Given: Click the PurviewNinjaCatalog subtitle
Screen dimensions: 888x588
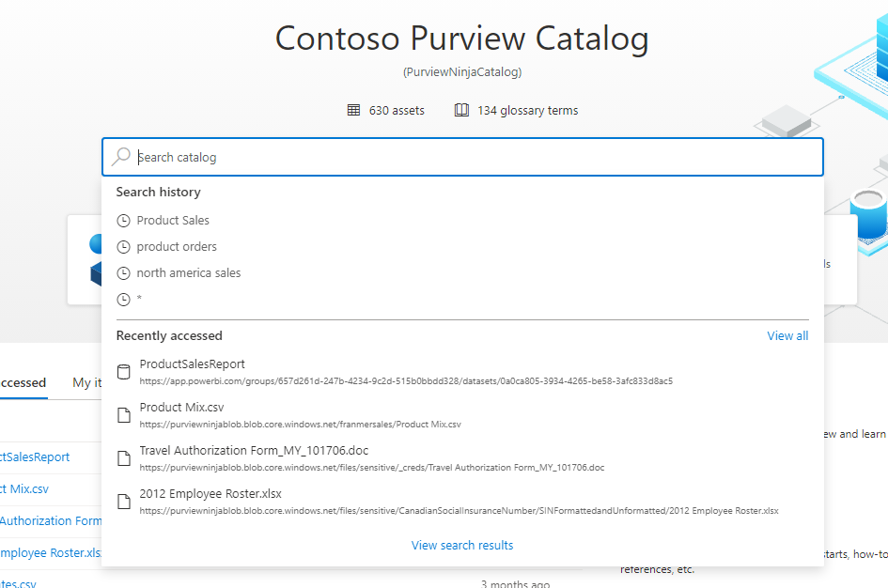Looking at the screenshot, I should (462, 72).
